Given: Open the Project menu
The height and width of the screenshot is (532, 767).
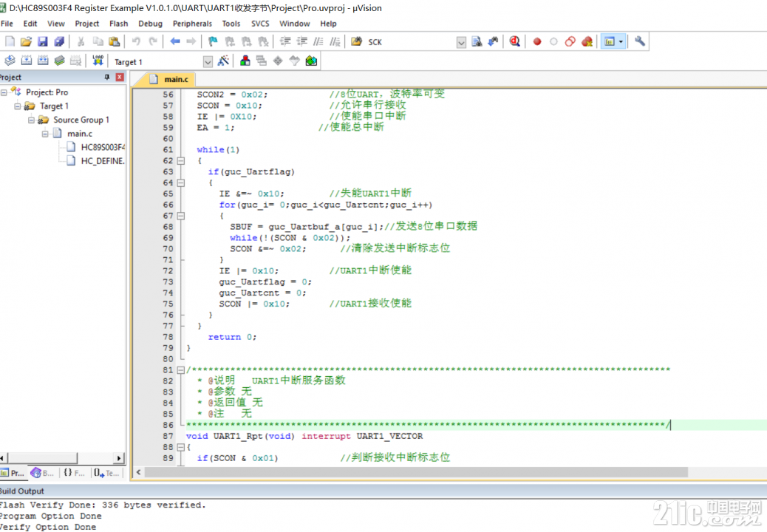Looking at the screenshot, I should click(87, 24).
